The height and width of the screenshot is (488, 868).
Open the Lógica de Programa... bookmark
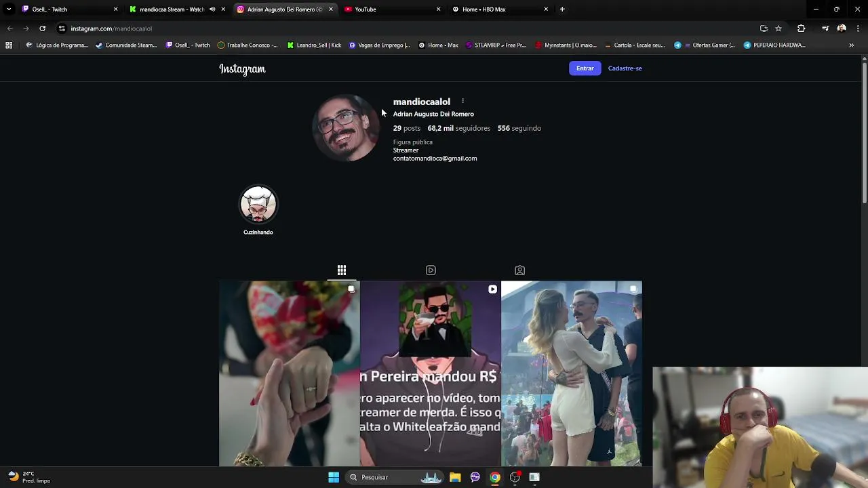point(57,45)
